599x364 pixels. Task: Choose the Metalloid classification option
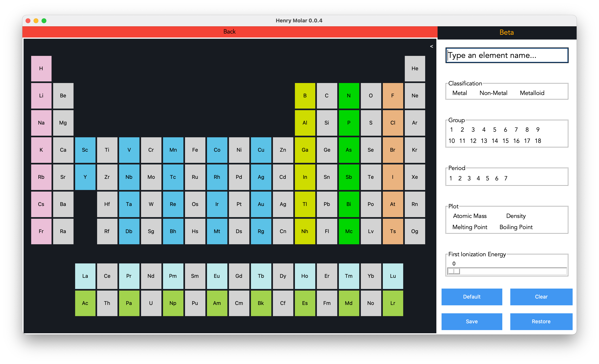coord(532,93)
